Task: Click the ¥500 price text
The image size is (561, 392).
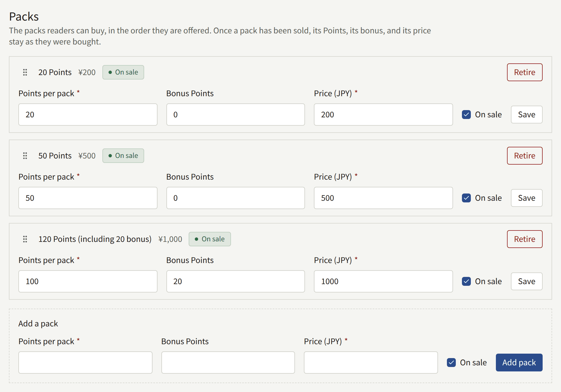Action: pos(87,156)
